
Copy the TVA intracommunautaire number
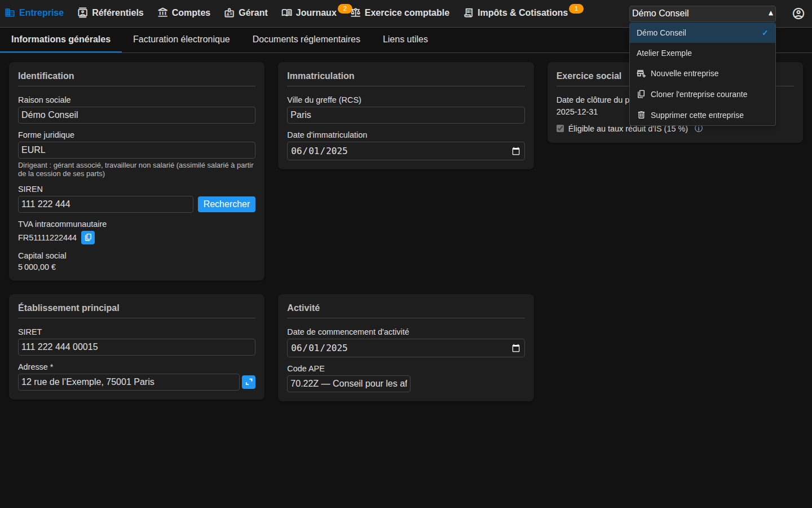[88, 238]
